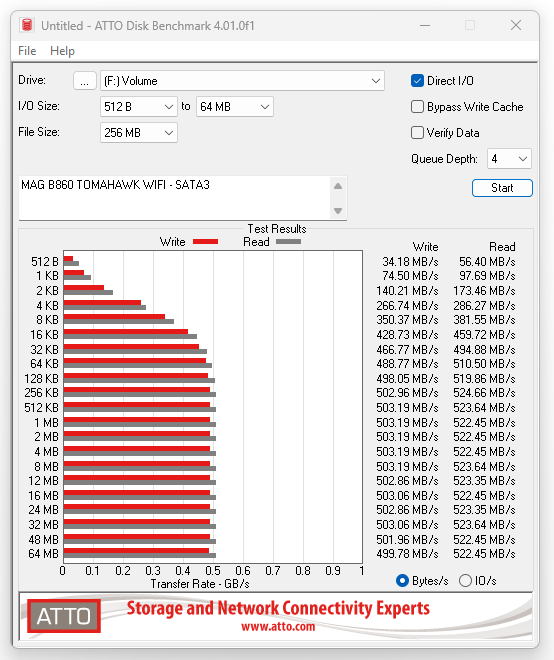The image size is (554, 660).
Task: Click the 524.66 MB/s read value
Action: (484, 393)
